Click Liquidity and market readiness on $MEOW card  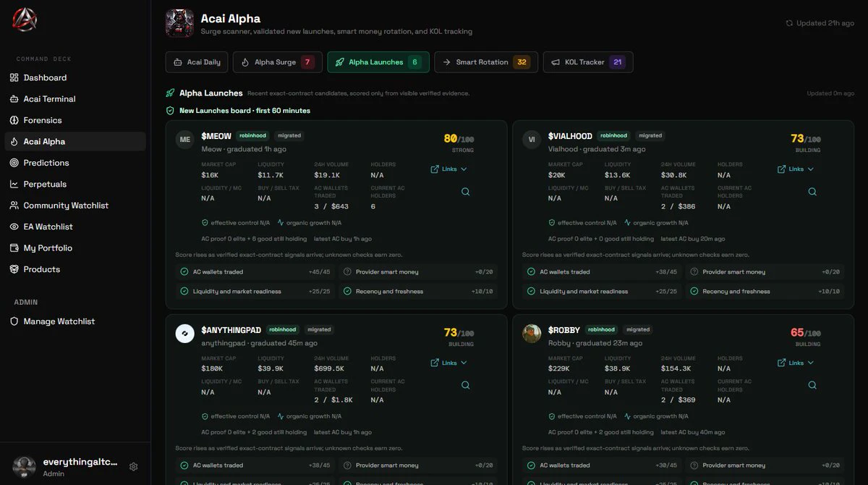(x=255, y=291)
